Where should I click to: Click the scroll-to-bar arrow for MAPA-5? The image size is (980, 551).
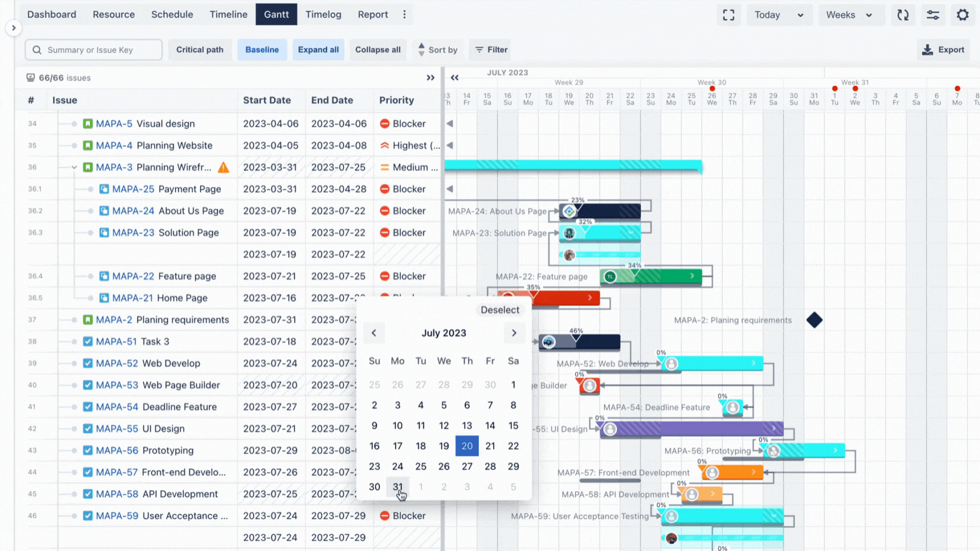point(450,124)
